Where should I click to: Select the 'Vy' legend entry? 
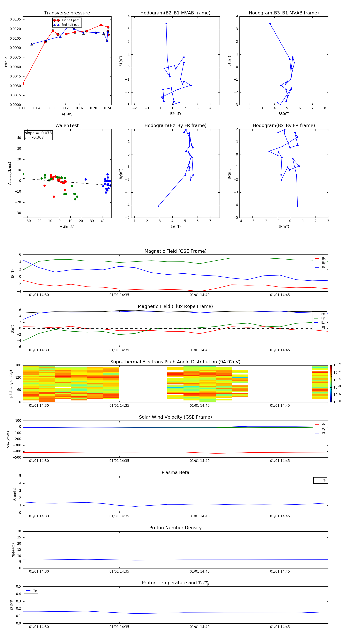tap(320, 429)
